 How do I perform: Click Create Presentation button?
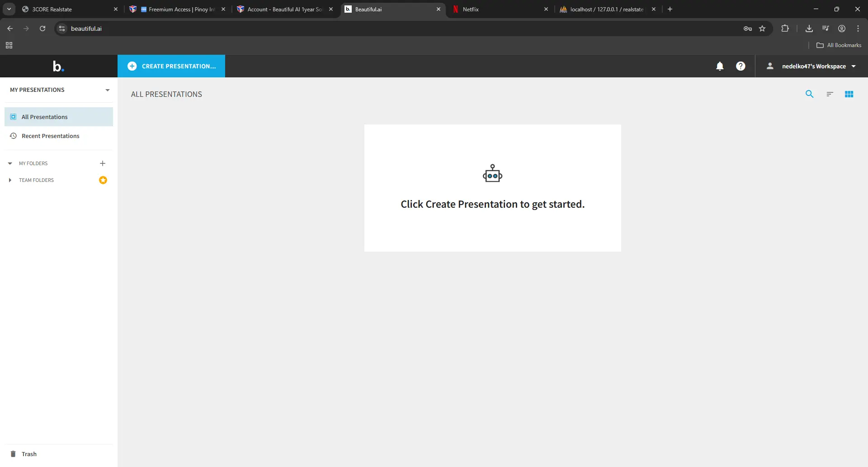pyautogui.click(x=171, y=66)
